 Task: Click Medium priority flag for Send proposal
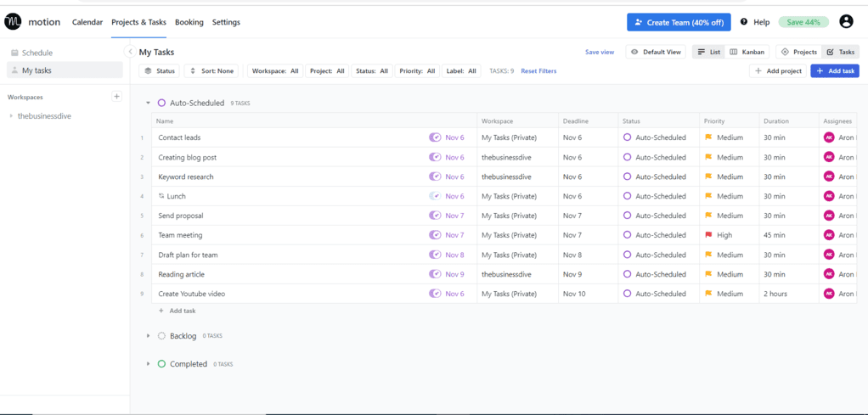708,216
